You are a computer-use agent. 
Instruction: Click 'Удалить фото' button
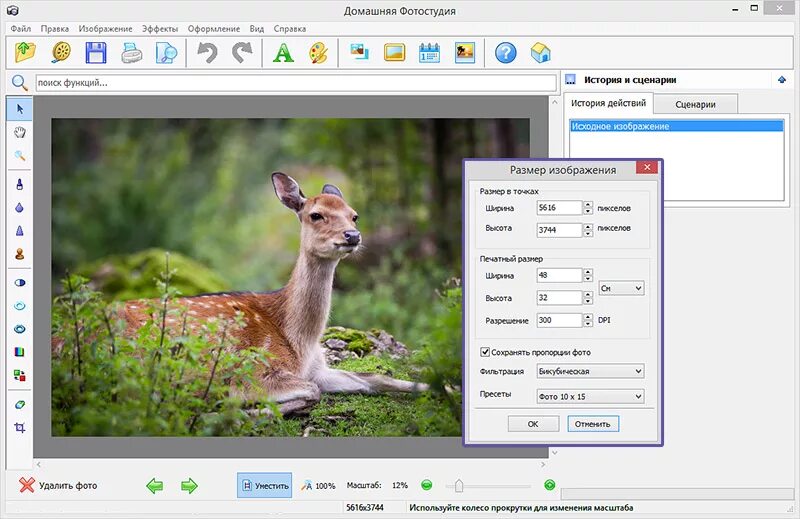point(58,485)
